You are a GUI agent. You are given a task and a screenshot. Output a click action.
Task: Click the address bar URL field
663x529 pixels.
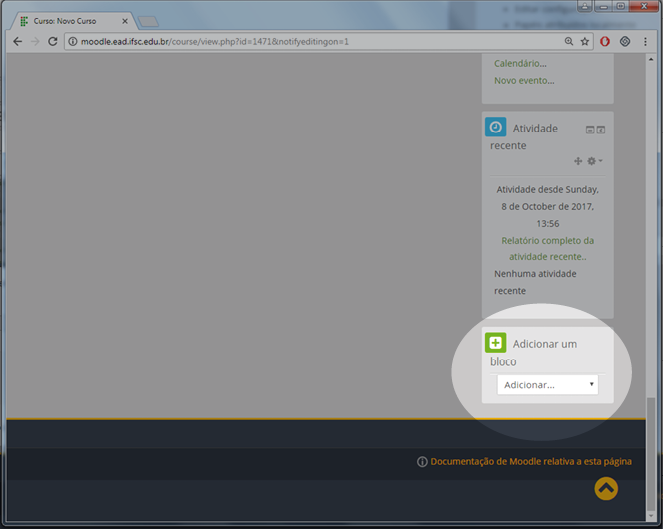coord(300,42)
